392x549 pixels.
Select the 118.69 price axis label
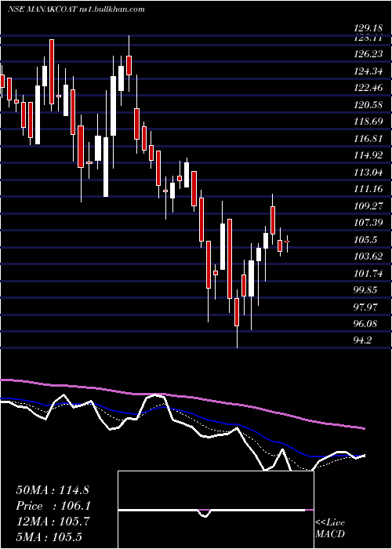tap(368, 122)
